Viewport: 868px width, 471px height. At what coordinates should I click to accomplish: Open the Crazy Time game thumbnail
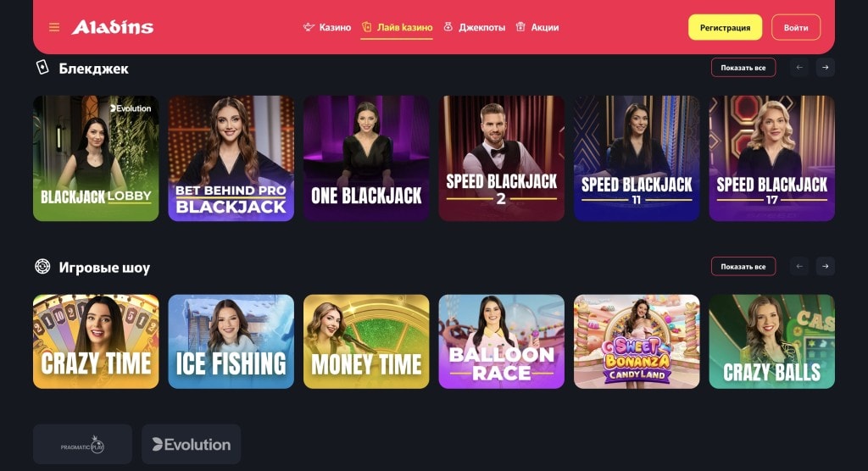[x=96, y=341]
